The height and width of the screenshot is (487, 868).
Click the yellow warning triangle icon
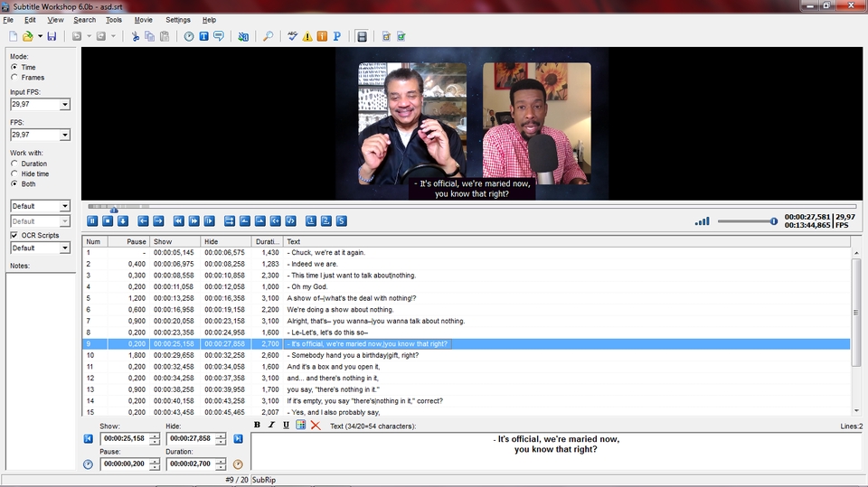point(307,36)
